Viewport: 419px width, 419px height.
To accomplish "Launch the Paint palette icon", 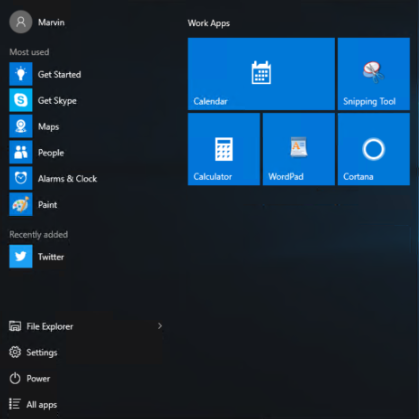I will tap(21, 204).
